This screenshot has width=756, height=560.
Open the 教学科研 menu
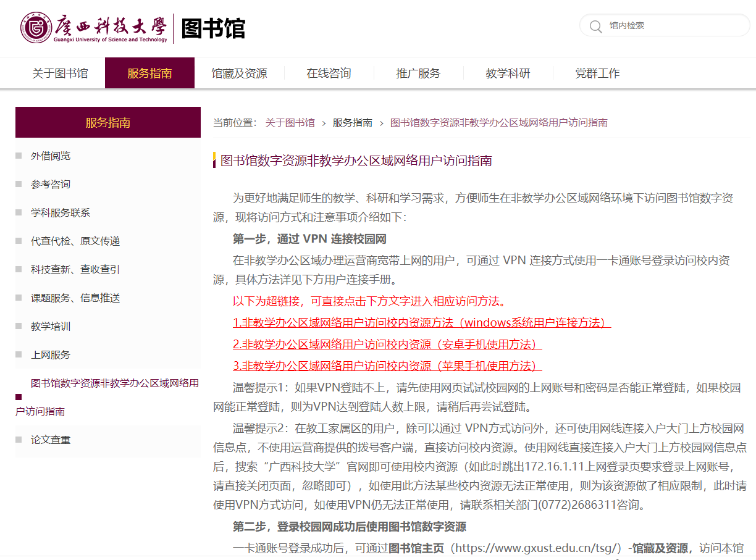[508, 73]
